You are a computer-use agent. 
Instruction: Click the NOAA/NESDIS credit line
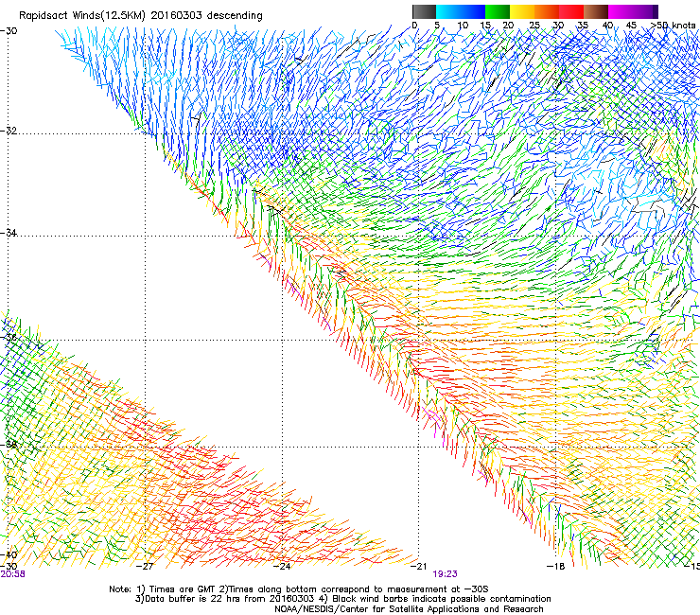click(409, 609)
